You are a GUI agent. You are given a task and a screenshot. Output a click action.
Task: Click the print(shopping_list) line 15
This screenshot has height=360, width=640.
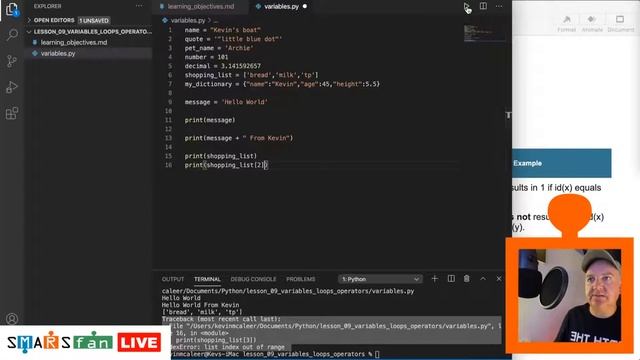pos(221,156)
